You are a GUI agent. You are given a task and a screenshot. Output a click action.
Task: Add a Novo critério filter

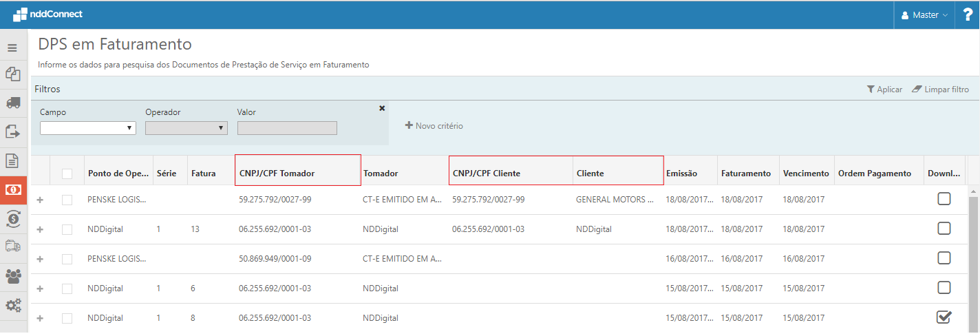tap(434, 126)
